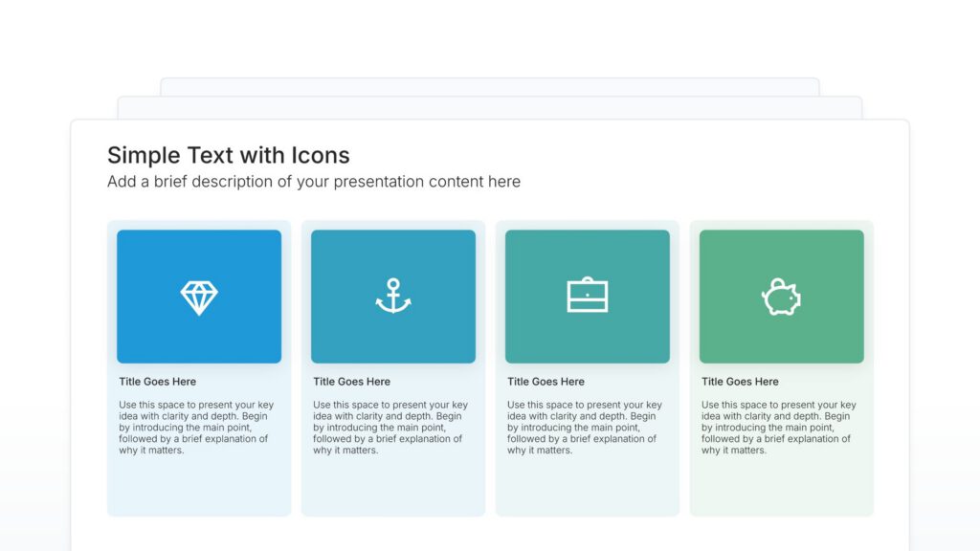The width and height of the screenshot is (980, 551).
Task: Click the description line below the slide title
Action: point(314,182)
